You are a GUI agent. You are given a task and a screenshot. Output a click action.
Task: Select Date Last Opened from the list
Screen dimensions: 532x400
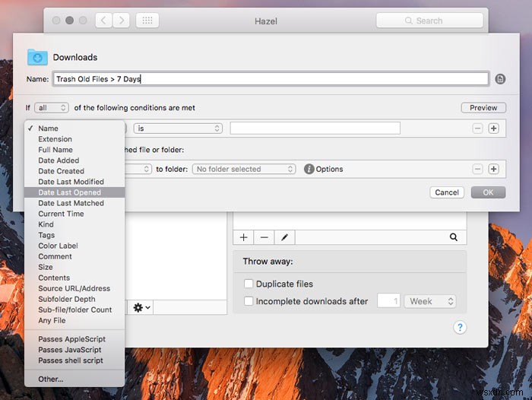69,192
